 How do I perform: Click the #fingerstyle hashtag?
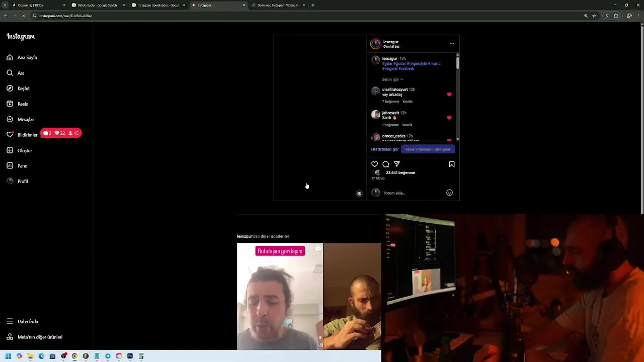(417, 64)
